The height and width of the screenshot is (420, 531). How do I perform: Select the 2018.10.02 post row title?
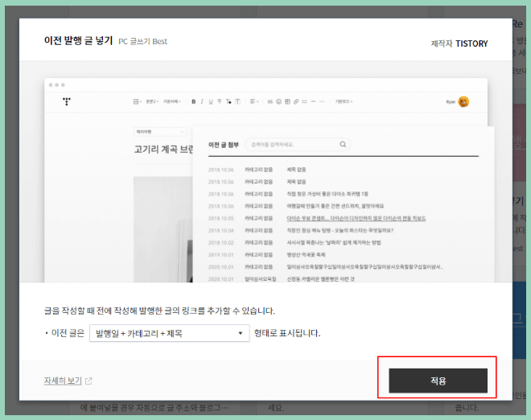click(x=334, y=242)
